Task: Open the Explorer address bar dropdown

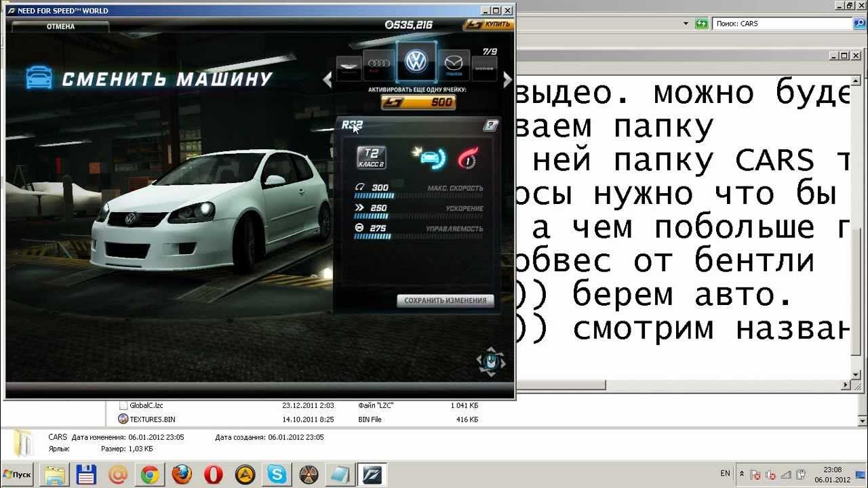Action: pyautogui.click(x=686, y=24)
